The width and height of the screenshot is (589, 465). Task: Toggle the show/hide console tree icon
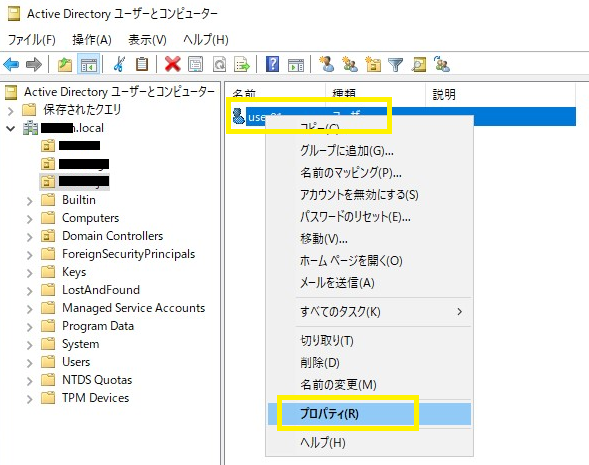coord(89,65)
